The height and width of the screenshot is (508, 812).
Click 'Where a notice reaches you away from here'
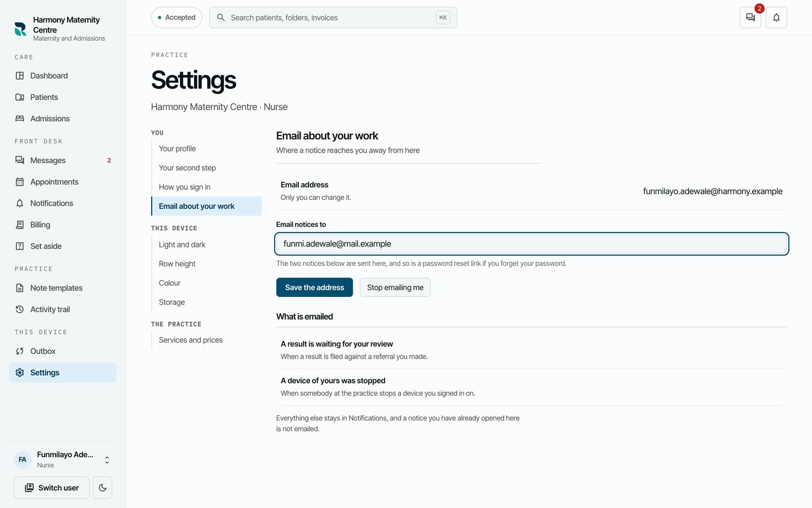tap(348, 150)
